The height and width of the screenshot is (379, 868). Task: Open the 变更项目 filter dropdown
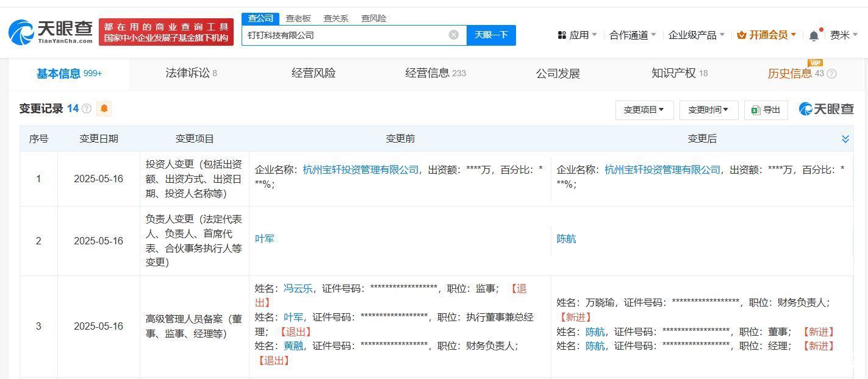644,110
